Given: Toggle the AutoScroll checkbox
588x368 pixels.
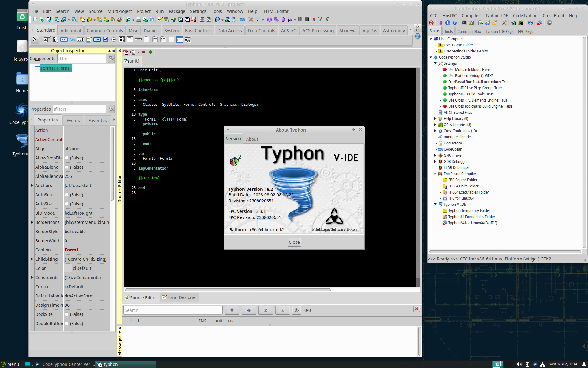Looking at the screenshot, I should [66, 195].
